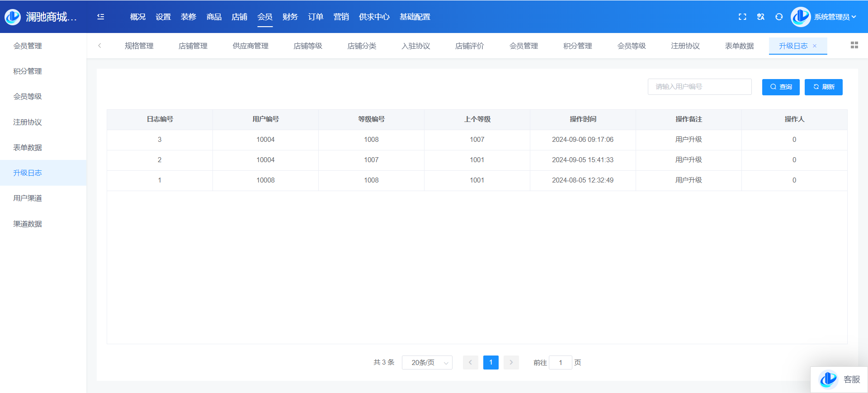Collapse the sidebar with the menu fold icon
The image size is (868, 393).
click(x=101, y=17)
